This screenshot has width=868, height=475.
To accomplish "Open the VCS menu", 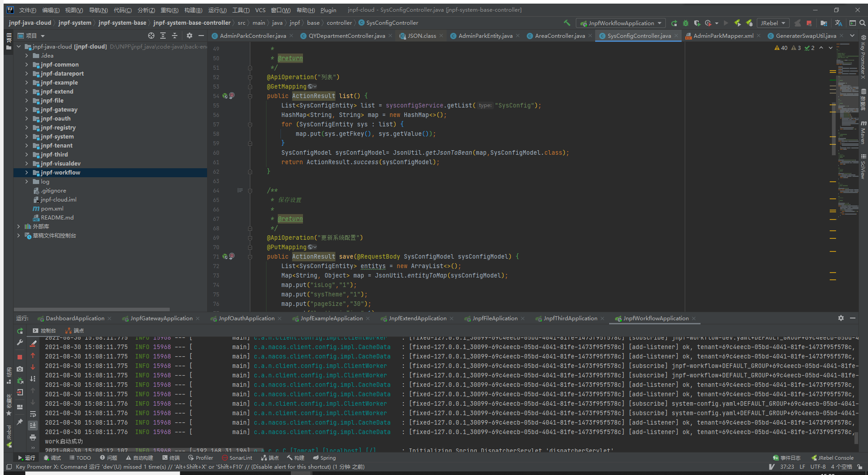I will point(260,10).
